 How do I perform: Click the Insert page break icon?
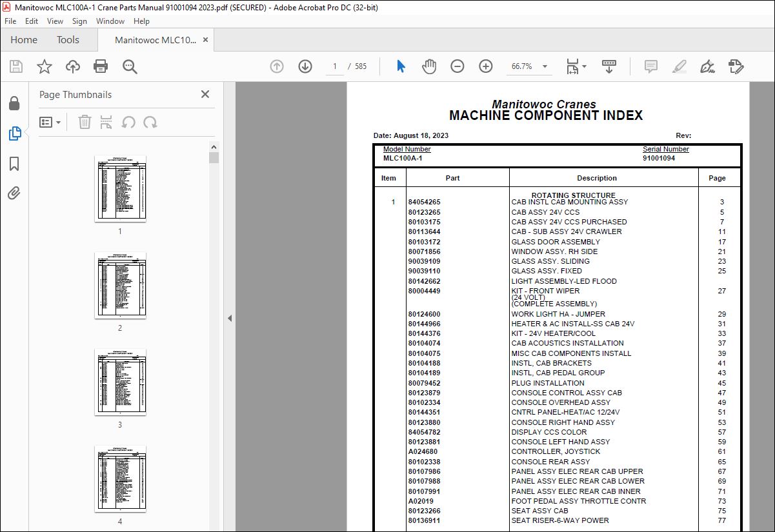(x=106, y=122)
